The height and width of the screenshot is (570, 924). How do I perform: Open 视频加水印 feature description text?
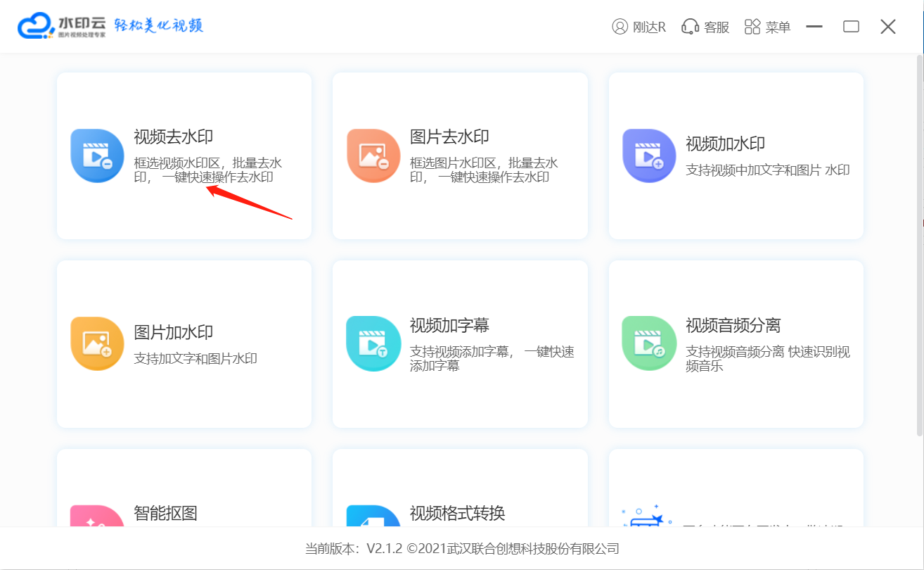[x=767, y=170]
